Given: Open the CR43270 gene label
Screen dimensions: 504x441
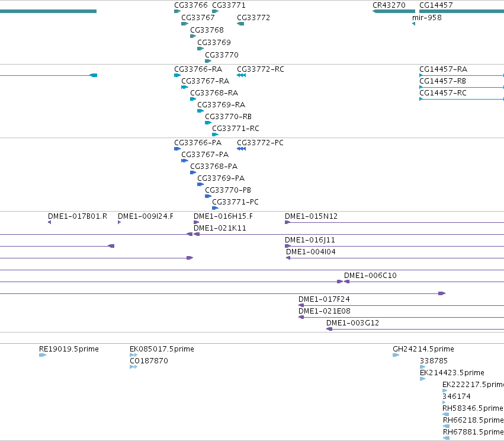Looking at the screenshot, I should coord(389,5).
